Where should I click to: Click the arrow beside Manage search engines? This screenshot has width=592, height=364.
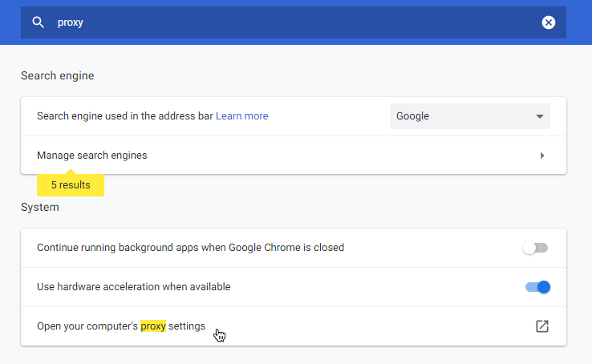[x=542, y=156]
